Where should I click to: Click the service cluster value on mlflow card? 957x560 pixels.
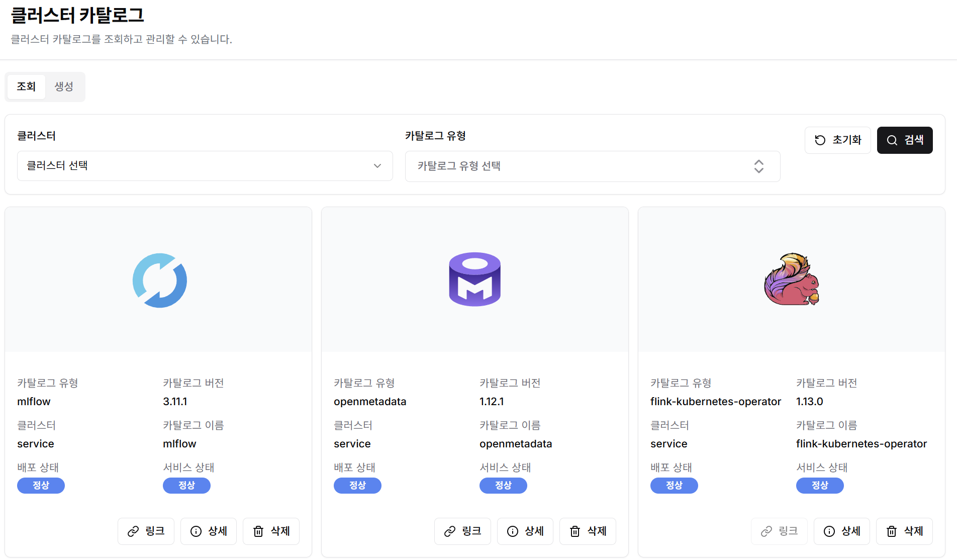pyautogui.click(x=36, y=444)
